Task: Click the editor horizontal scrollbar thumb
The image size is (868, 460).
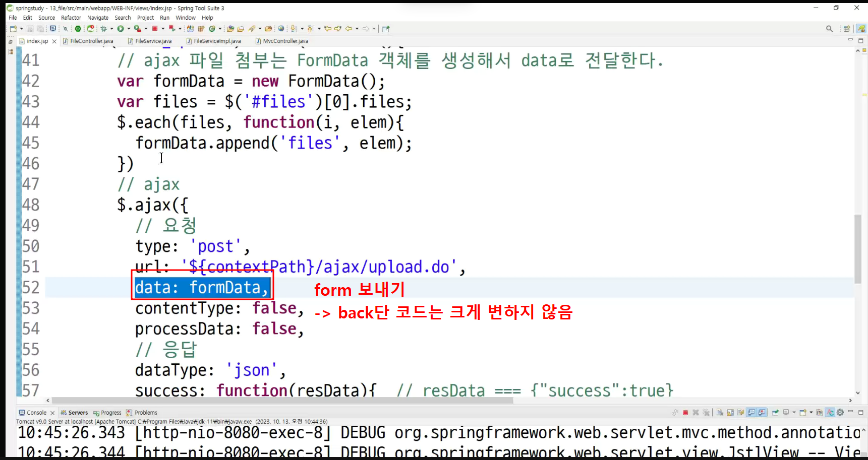Action: click(x=282, y=401)
